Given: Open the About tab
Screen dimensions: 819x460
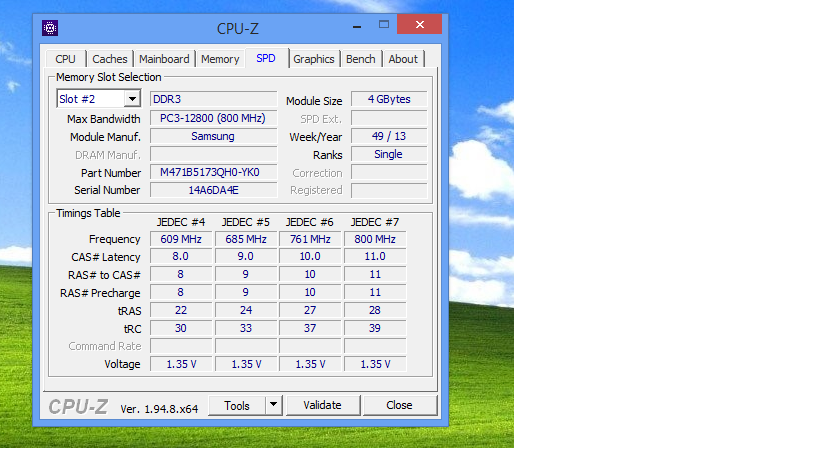Looking at the screenshot, I should [403, 59].
